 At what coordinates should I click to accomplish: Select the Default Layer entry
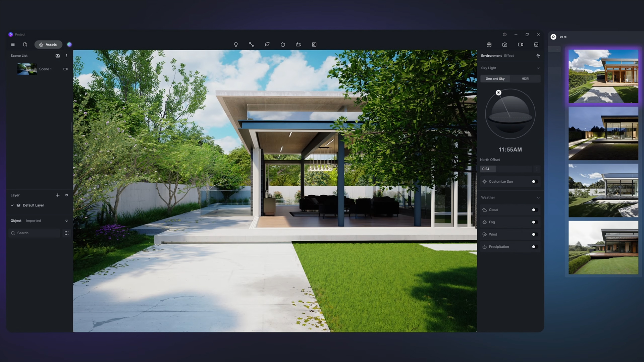tap(33, 205)
